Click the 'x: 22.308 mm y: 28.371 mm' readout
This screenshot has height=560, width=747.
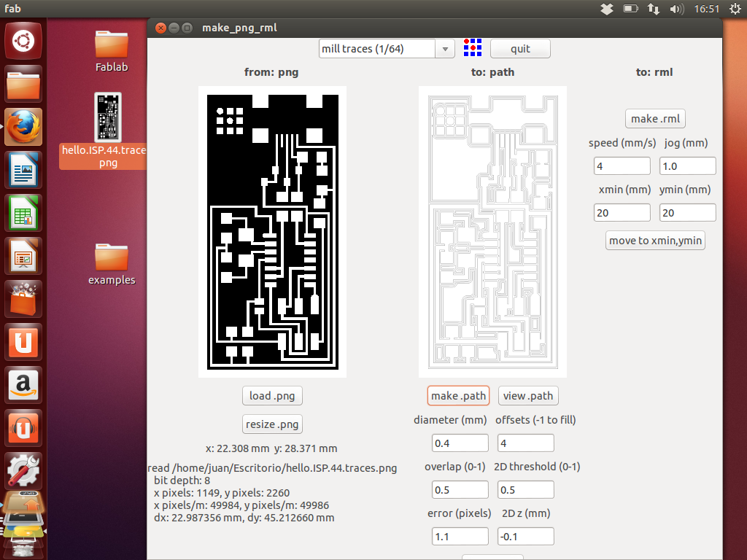[x=271, y=448]
